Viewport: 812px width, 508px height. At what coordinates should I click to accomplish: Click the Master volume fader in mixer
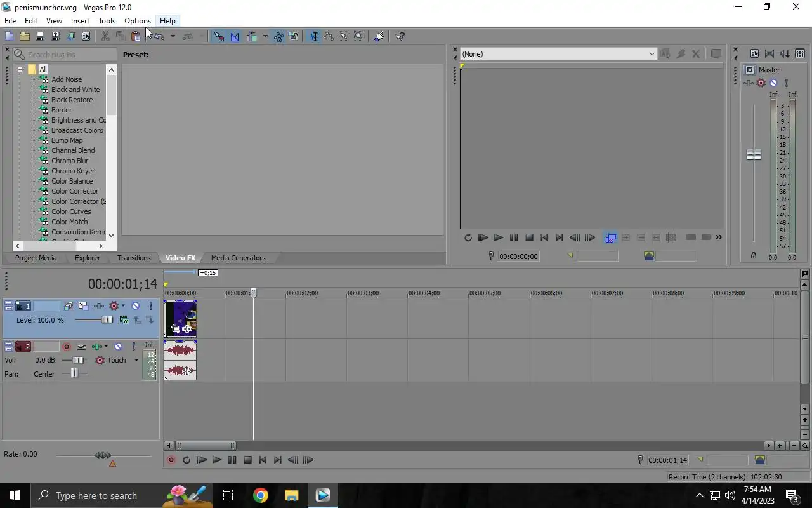754,154
